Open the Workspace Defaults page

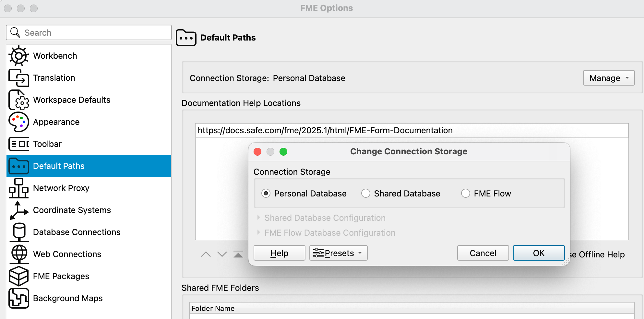click(x=89, y=100)
